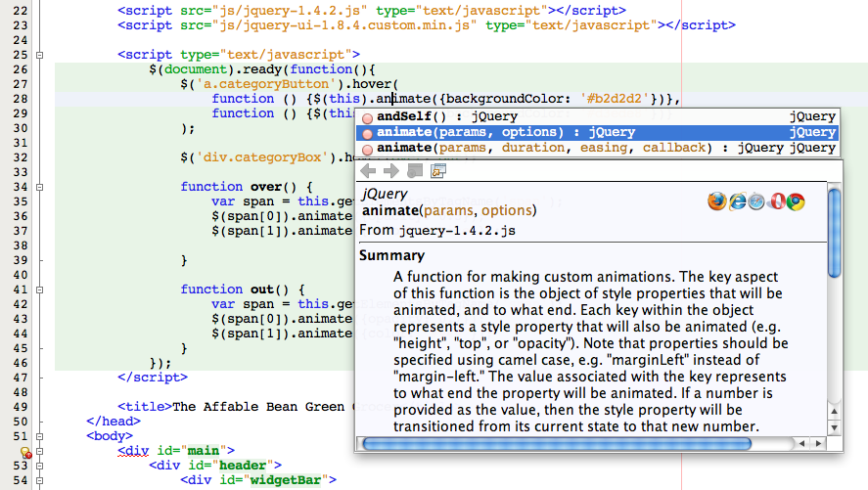Viewport: 868px width, 490px height.
Task: Click the error hint icon at line 52
Action: pos(26,452)
